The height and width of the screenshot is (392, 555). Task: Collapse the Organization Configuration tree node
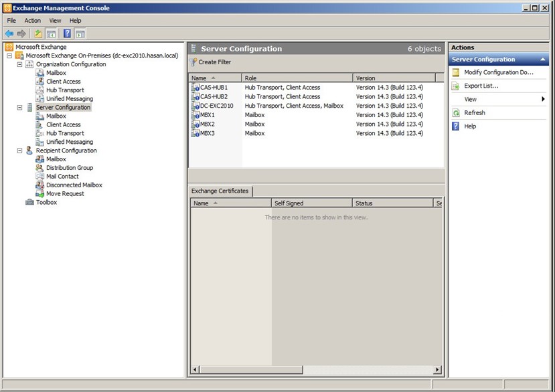pyautogui.click(x=19, y=64)
